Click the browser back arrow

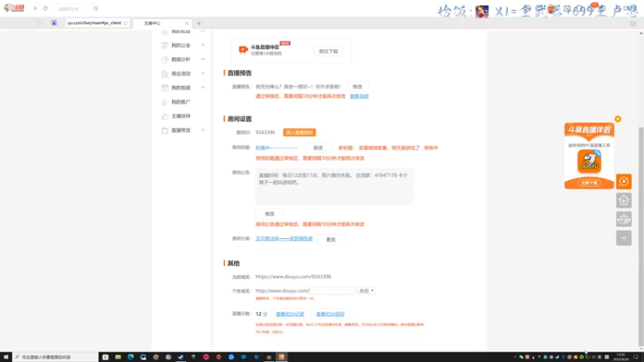click(x=35, y=8)
